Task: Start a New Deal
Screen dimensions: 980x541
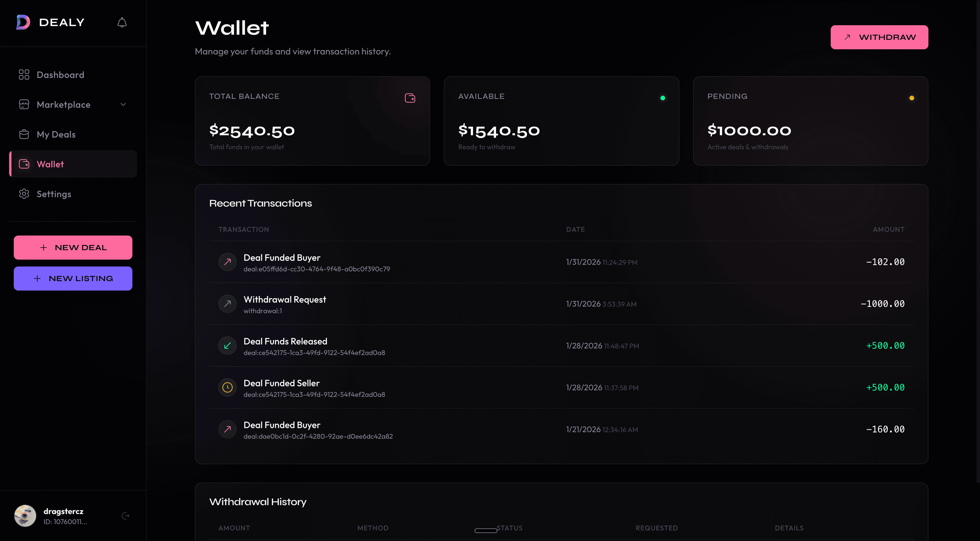Action: (x=73, y=247)
